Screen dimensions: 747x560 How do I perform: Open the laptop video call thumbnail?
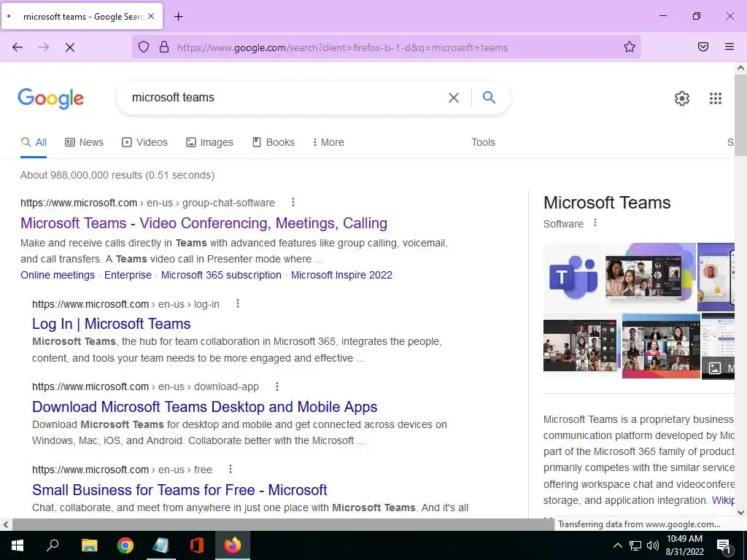point(650,276)
